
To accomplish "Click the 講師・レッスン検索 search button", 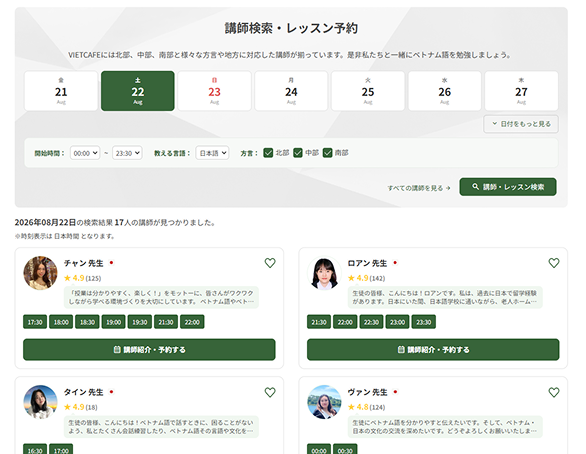I will (508, 187).
